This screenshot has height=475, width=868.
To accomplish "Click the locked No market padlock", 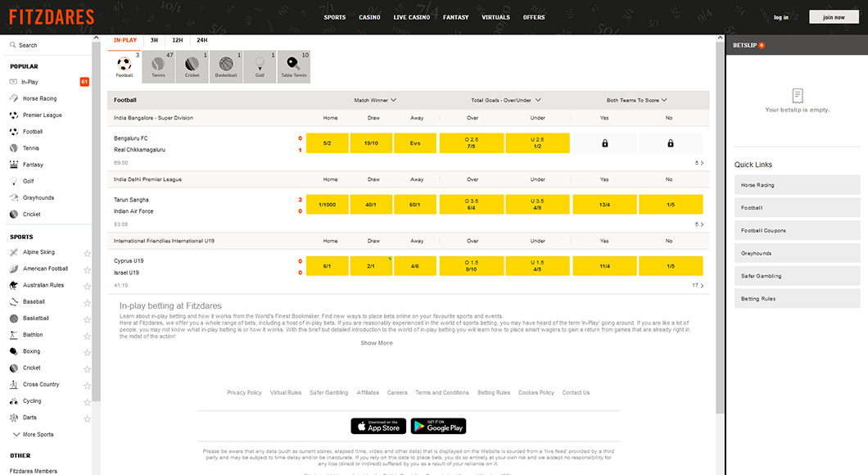I will tap(671, 143).
